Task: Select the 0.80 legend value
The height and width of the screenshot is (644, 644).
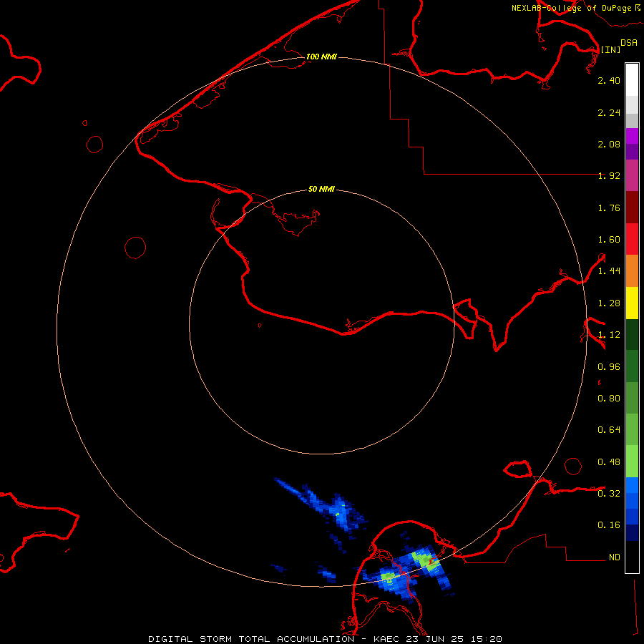Action: 609,398
